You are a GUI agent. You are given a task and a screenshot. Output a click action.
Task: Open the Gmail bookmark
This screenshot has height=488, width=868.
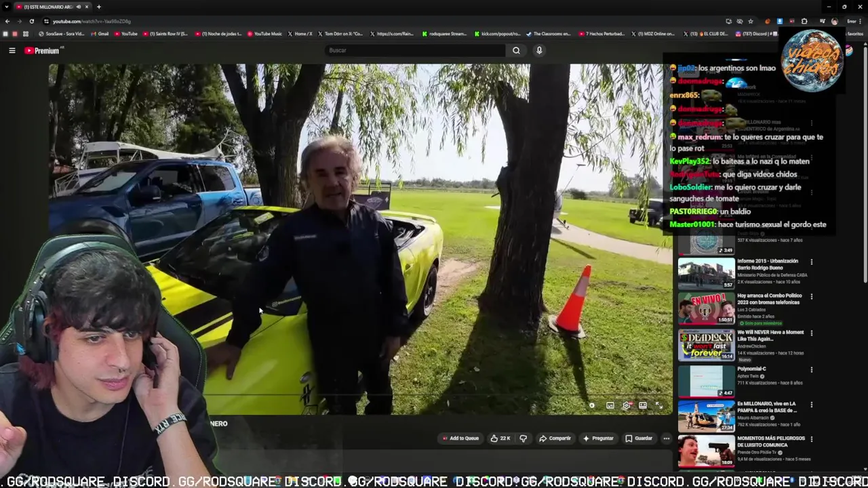coord(99,33)
